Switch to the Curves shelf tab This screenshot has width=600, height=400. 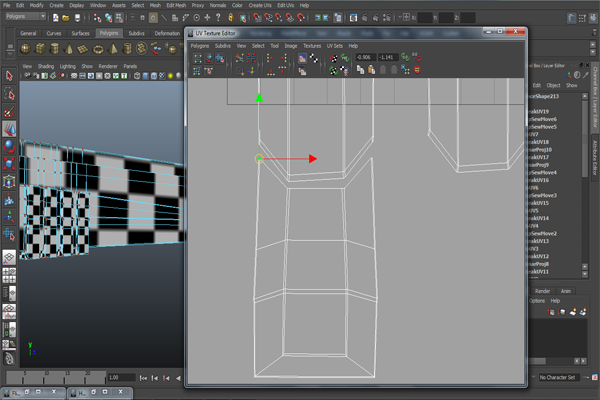coord(54,33)
